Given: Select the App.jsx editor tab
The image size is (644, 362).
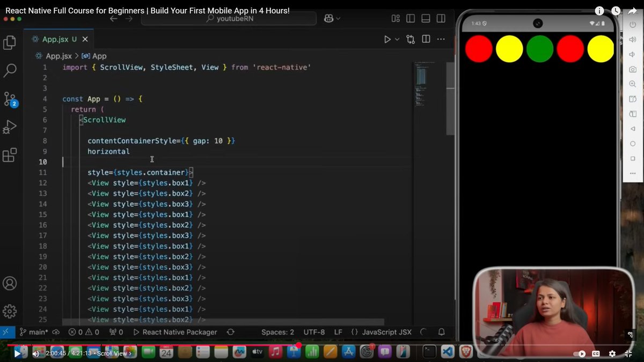Looking at the screenshot, I should (x=59, y=39).
